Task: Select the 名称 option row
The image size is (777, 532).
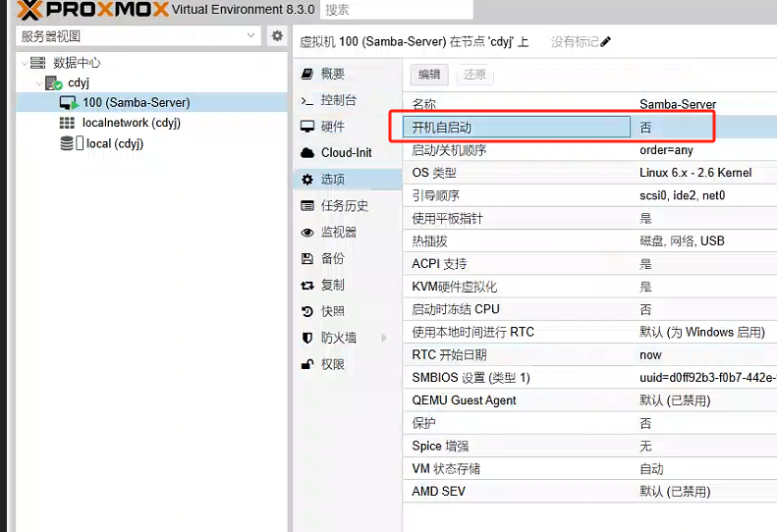Action: pyautogui.click(x=589, y=104)
